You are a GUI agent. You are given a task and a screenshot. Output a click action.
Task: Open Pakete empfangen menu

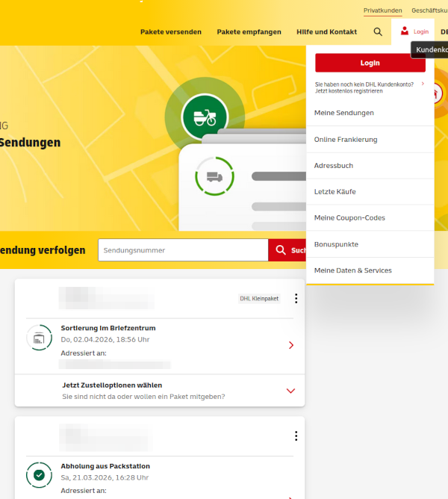(249, 32)
